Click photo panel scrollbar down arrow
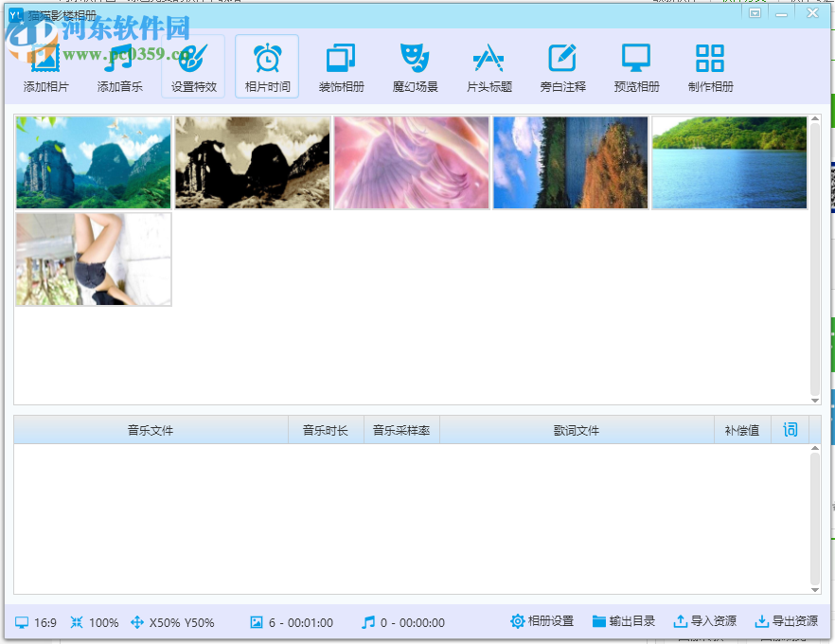The width and height of the screenshot is (835, 644). pos(815,400)
